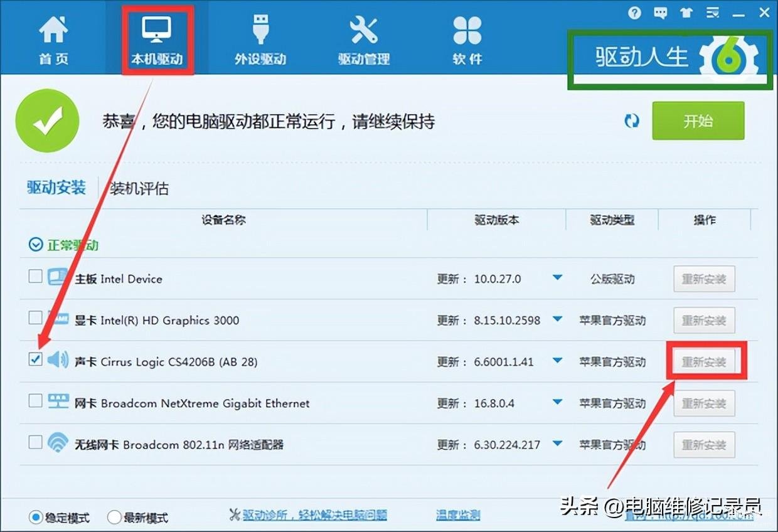Select the 最新模式 radio button
The height and width of the screenshot is (532, 778).
point(114,518)
